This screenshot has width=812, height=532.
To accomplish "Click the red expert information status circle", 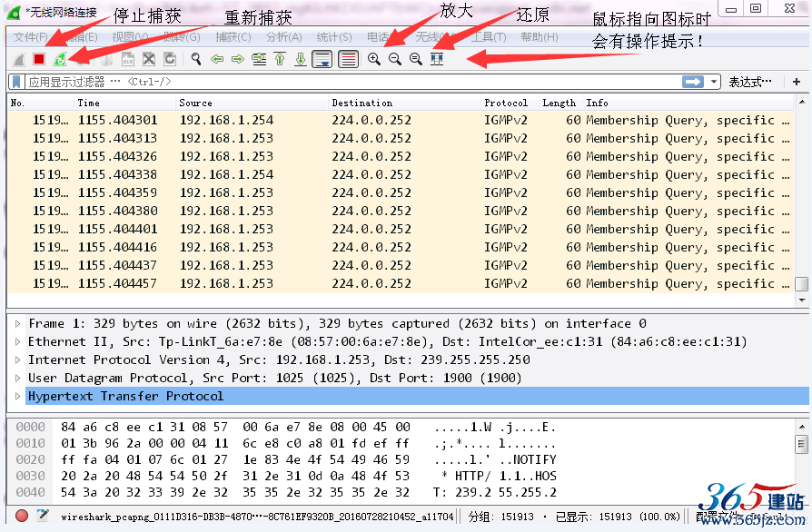I will [22, 516].
